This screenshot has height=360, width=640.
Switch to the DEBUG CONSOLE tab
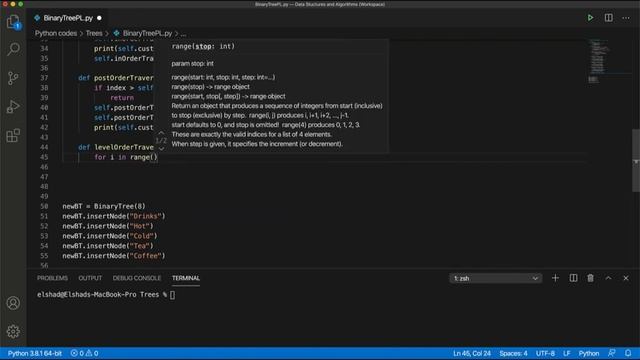point(137,278)
